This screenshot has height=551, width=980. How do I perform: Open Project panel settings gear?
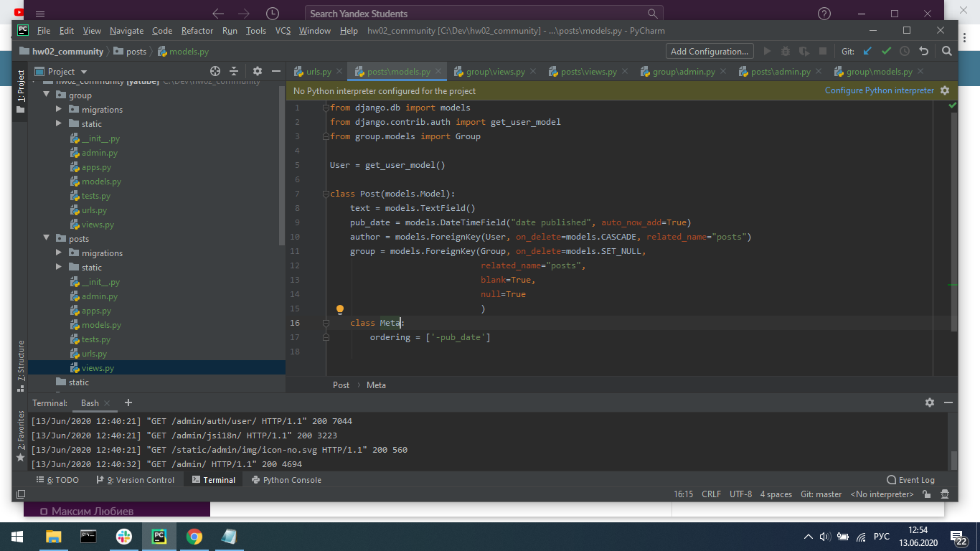[x=258, y=71]
